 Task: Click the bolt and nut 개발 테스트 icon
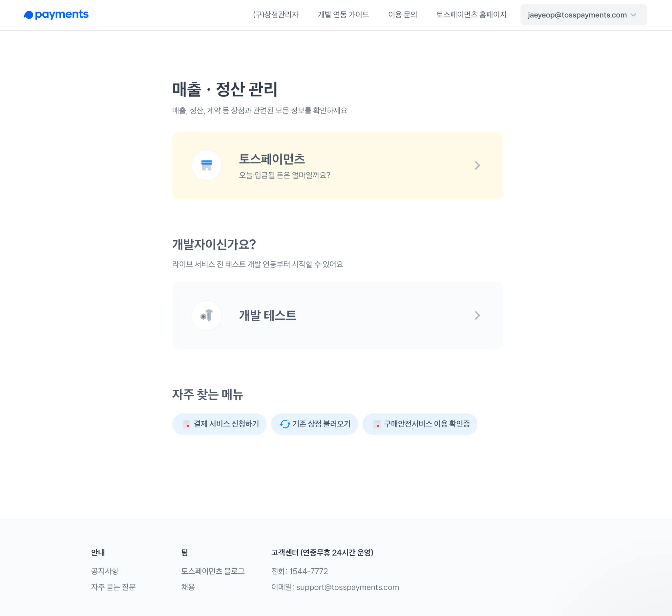tap(207, 315)
